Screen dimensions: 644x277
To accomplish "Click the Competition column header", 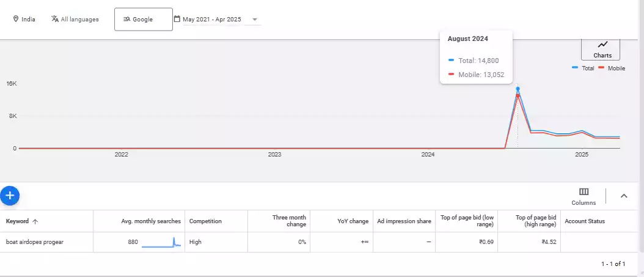I will pos(205,221).
